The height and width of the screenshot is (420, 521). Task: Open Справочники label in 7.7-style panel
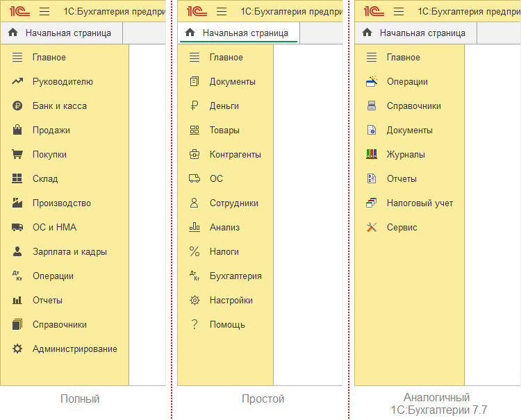414,106
